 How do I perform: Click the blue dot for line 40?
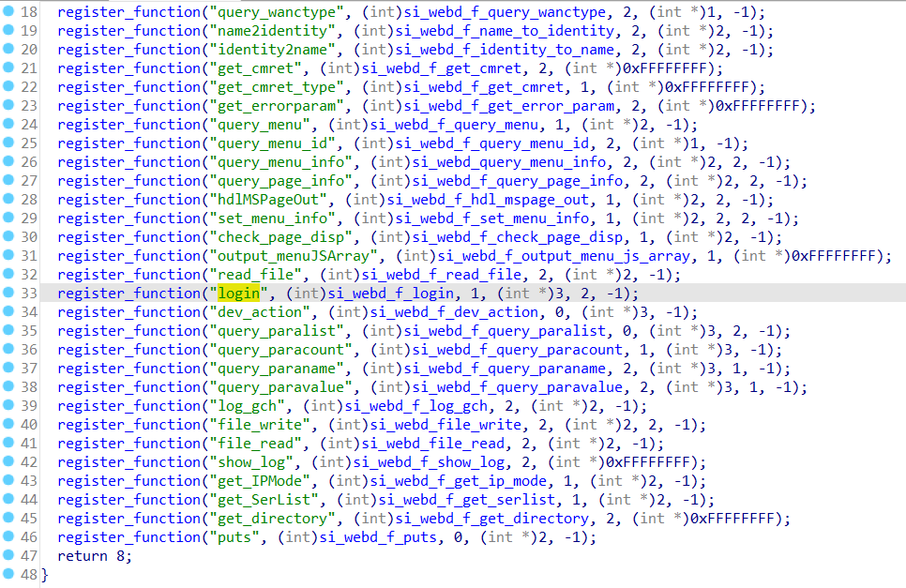point(8,425)
